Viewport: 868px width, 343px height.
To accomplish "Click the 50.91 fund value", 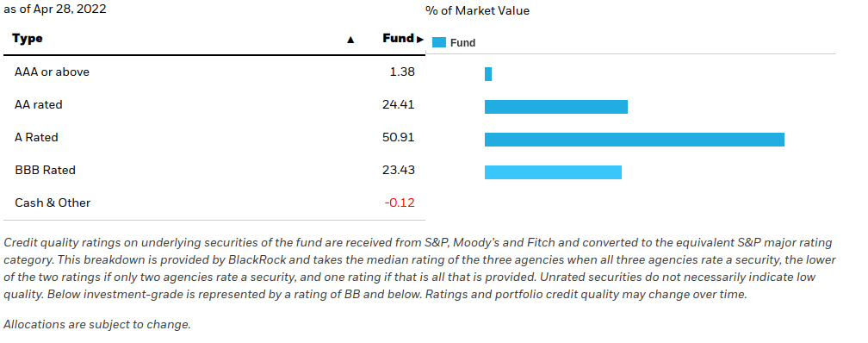I will point(399,137).
